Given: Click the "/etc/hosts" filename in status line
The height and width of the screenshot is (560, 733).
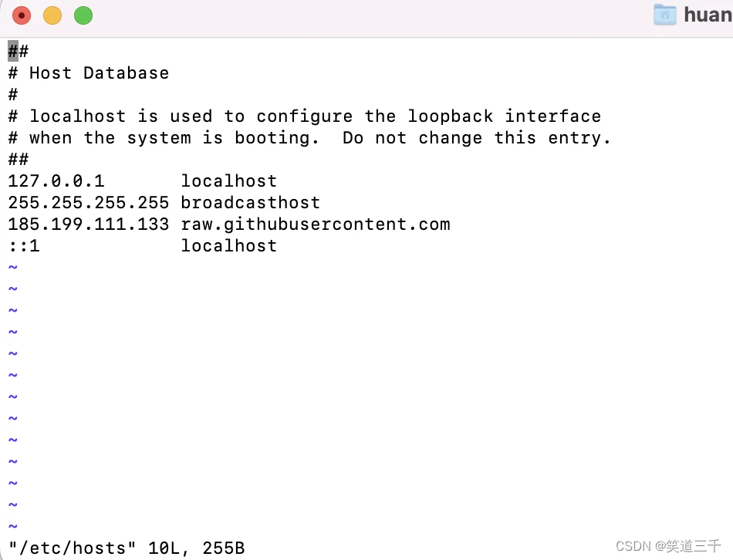Looking at the screenshot, I should (x=73, y=548).
